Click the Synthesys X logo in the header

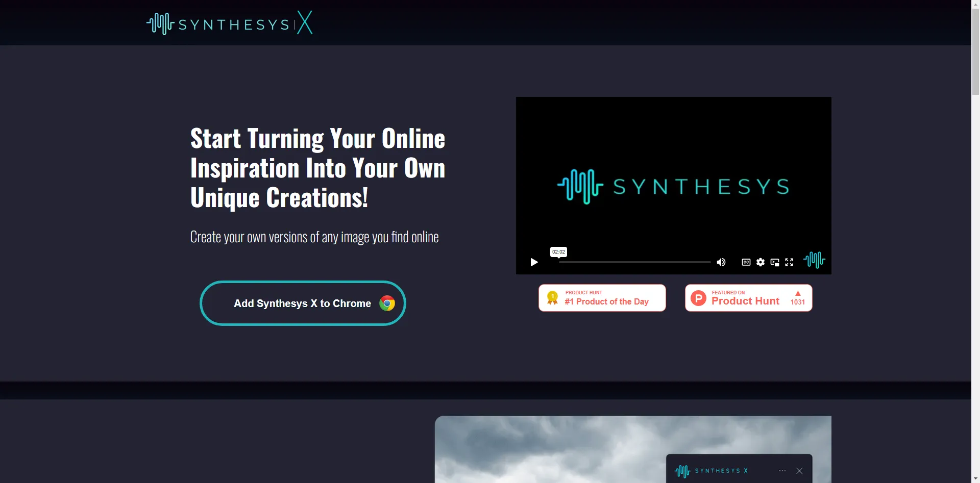229,22
